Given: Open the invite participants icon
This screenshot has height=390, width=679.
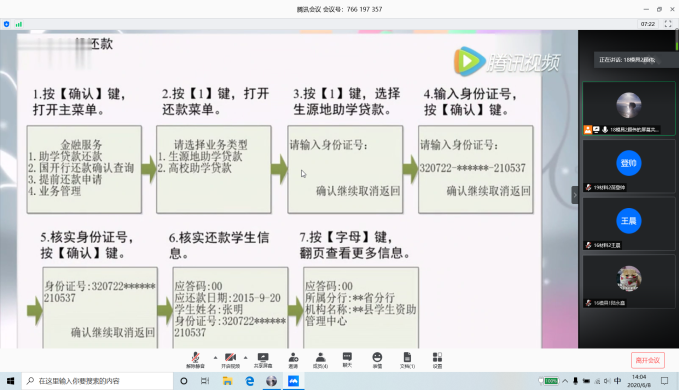Looking at the screenshot, I should click(293, 360).
